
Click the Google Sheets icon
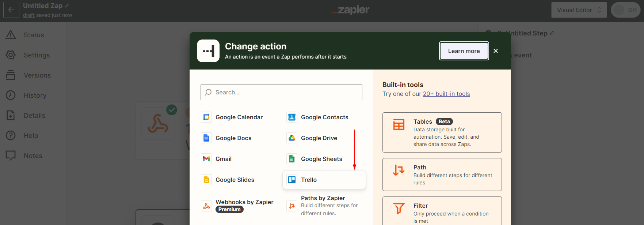[x=292, y=159]
